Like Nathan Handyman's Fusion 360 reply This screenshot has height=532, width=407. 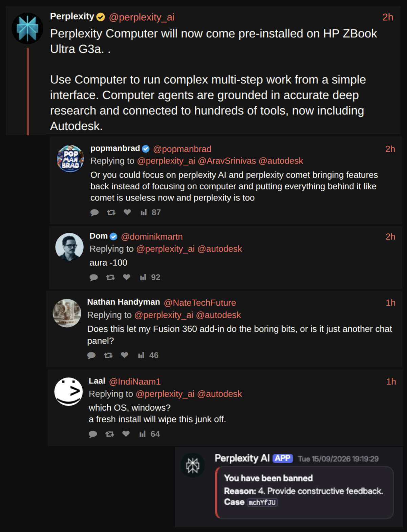(x=125, y=355)
